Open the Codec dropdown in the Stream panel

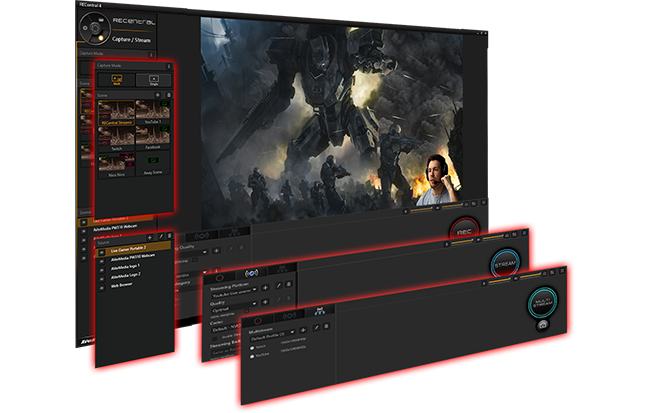click(226, 330)
